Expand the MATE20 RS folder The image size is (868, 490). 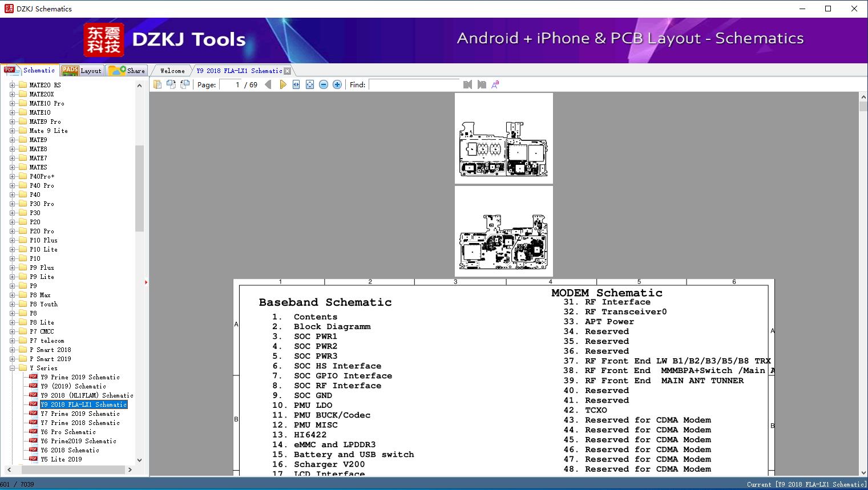tap(13, 85)
